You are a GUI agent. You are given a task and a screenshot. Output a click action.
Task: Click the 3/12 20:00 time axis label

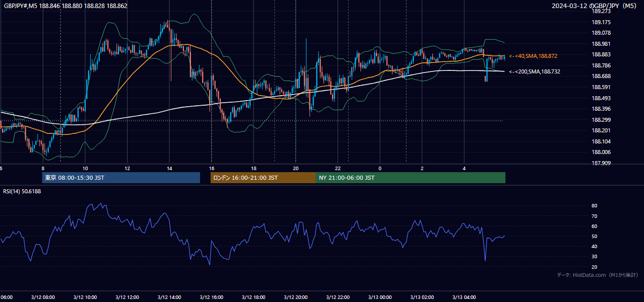click(295, 297)
